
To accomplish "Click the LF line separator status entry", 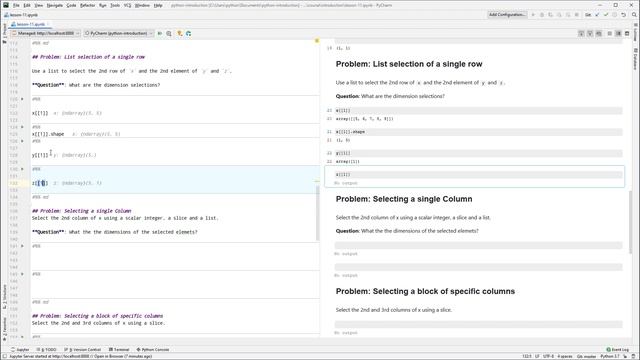I will click(537, 356).
